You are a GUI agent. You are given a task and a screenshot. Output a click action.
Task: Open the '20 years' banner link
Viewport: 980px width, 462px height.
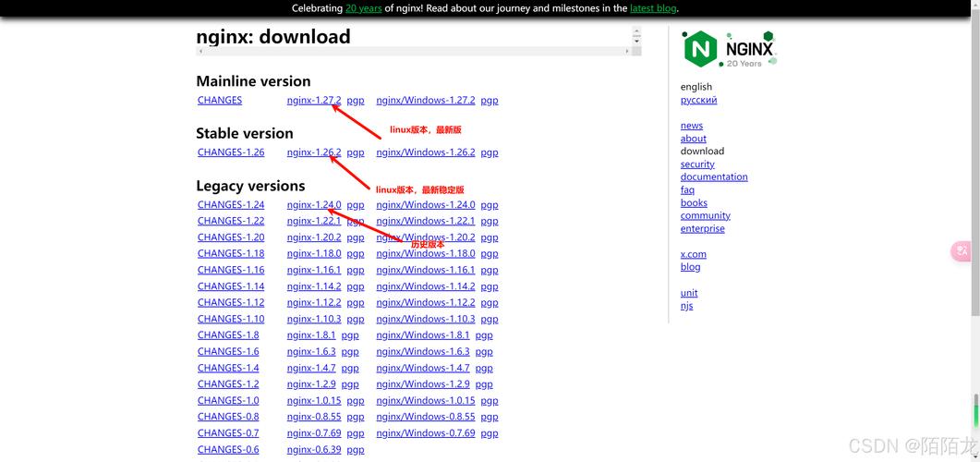[363, 8]
